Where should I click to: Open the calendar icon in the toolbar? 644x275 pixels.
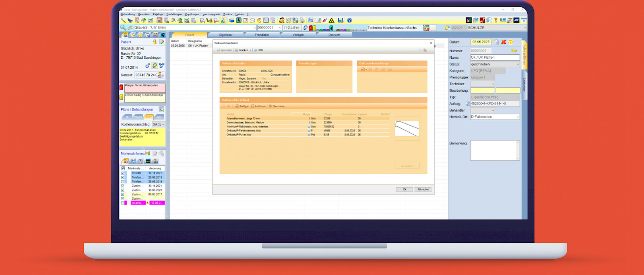245,21
